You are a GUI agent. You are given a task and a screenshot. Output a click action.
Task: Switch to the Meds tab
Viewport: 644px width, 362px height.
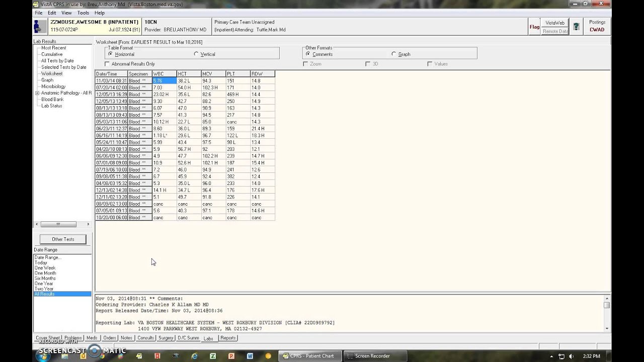(x=92, y=338)
